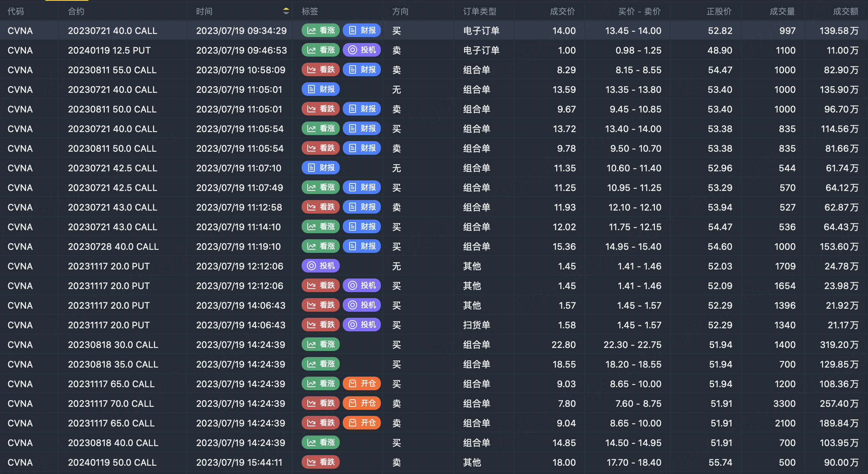
Task: Click the 方向 column header
Action: tap(400, 11)
